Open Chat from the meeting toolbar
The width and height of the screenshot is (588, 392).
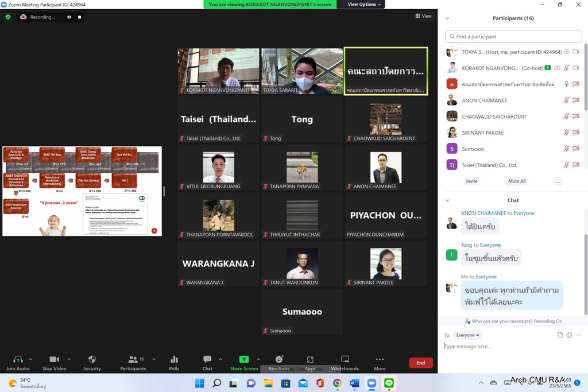pos(207,363)
